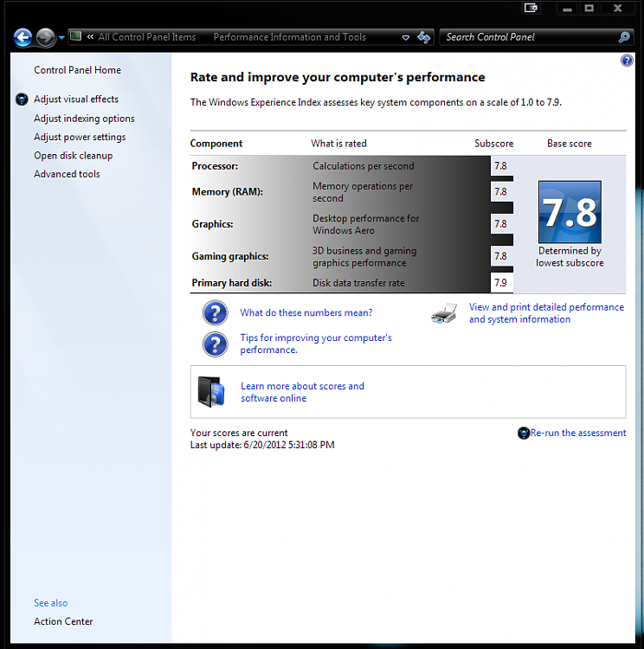Open the recent pages dropdown arrow
This screenshot has width=644, height=649.
coord(61,38)
